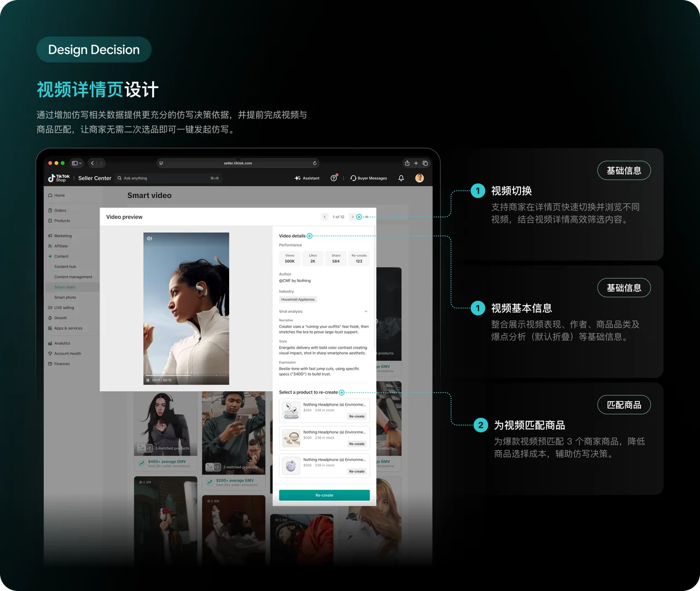Click Re-create on the second product
700x591 pixels.
pos(357,444)
